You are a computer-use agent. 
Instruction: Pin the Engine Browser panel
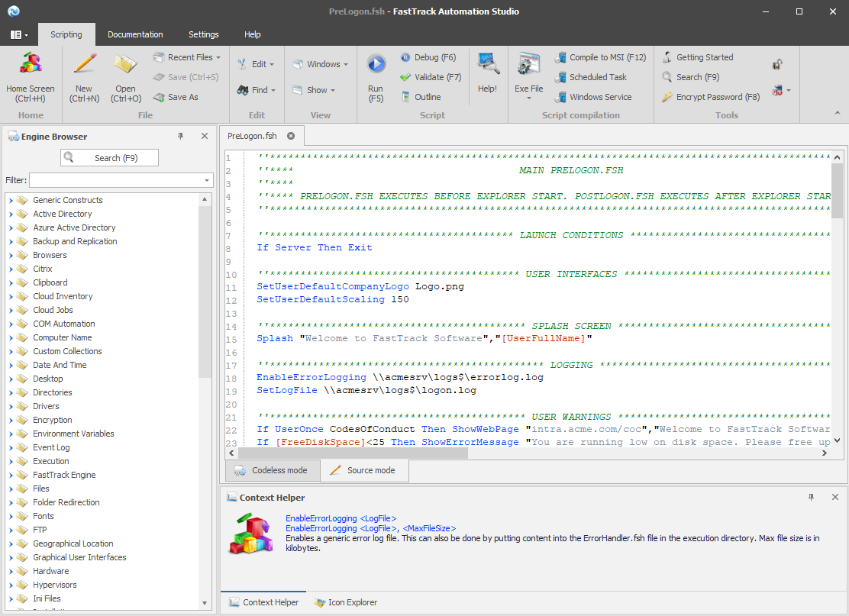click(180, 135)
